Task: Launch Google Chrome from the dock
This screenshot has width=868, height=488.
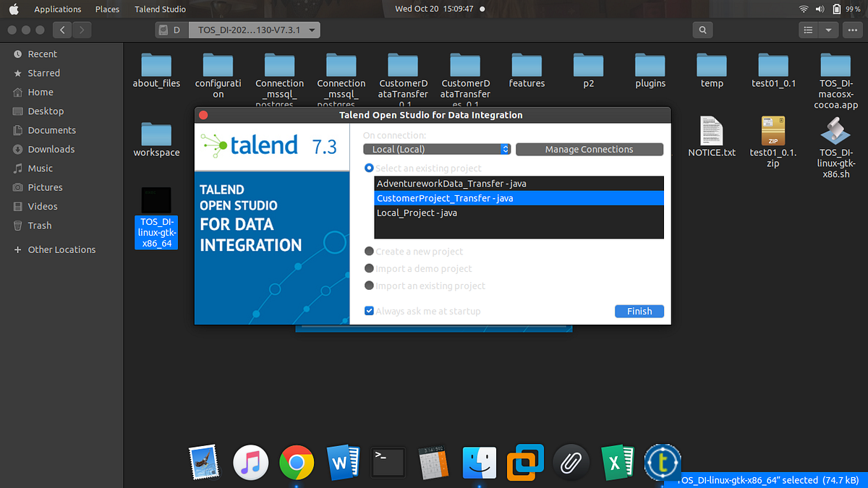Action: pos(297,463)
